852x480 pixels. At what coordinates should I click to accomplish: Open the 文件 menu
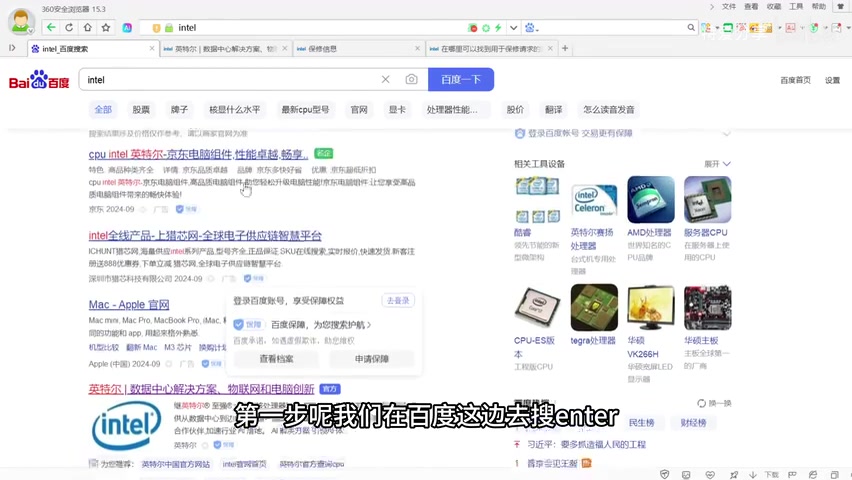729,7
